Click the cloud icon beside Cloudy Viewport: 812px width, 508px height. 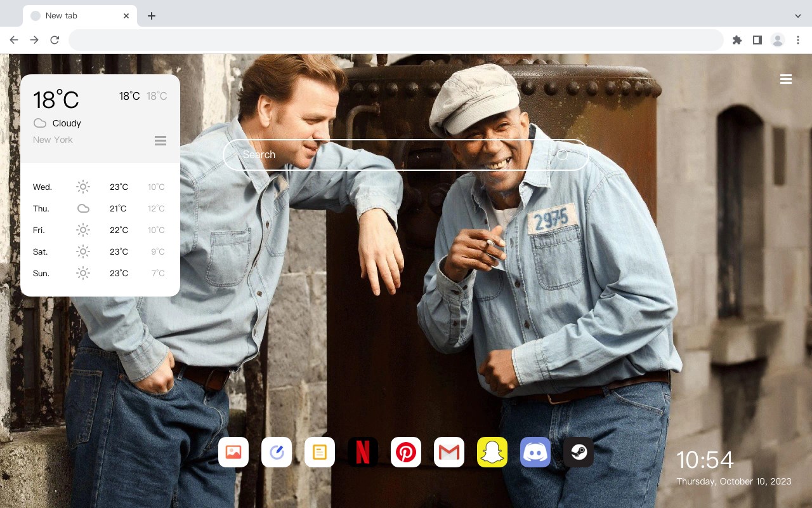point(40,123)
